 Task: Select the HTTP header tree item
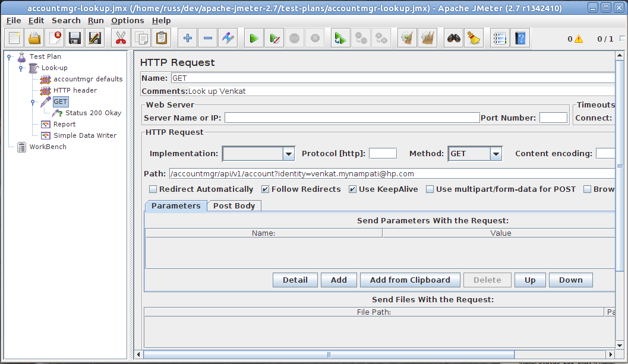click(x=75, y=90)
